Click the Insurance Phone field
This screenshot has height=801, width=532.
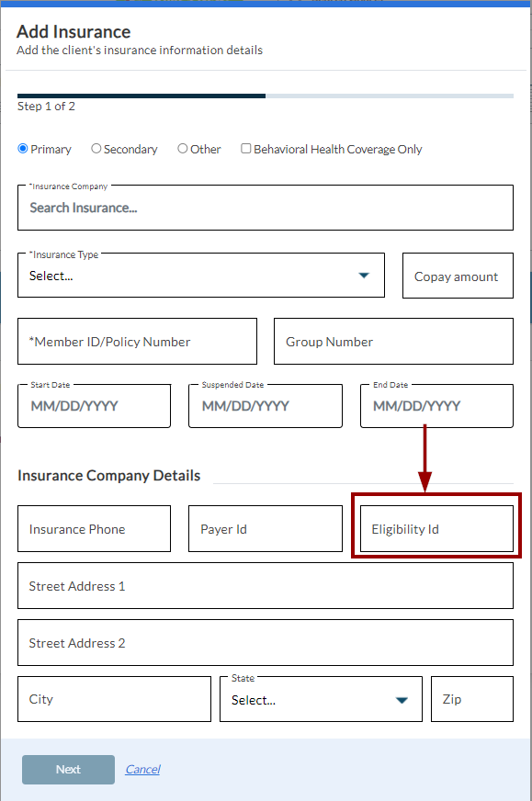click(94, 529)
